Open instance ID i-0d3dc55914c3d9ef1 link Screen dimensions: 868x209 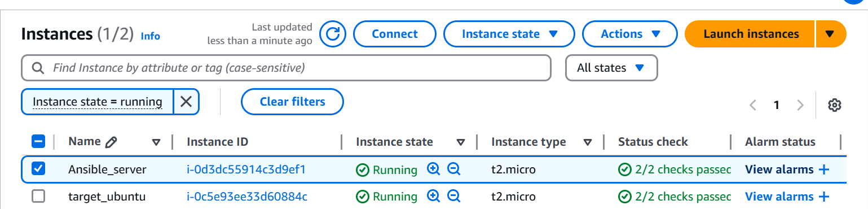pos(246,169)
